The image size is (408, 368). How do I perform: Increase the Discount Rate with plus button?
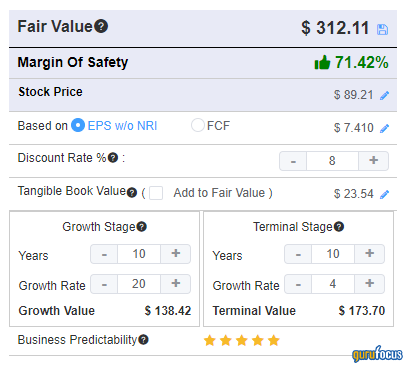pyautogui.click(x=374, y=161)
